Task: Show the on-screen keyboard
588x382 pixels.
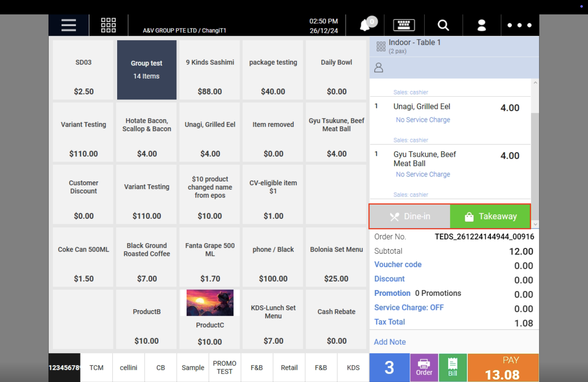Action: 404,25
